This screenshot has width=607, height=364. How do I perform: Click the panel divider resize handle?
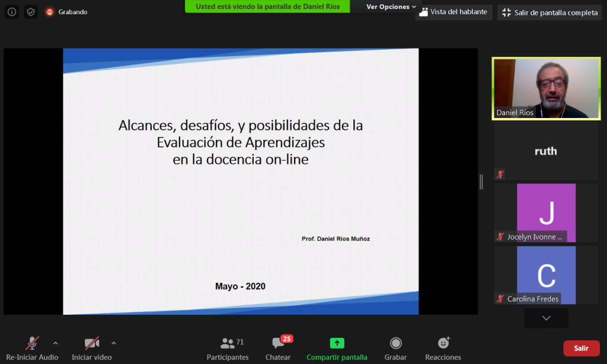tap(481, 182)
